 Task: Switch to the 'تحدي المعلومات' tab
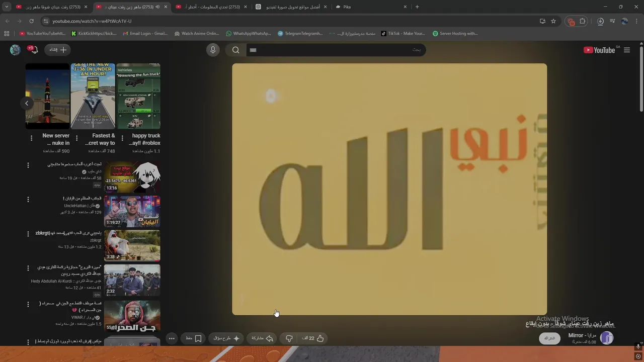click(x=211, y=7)
